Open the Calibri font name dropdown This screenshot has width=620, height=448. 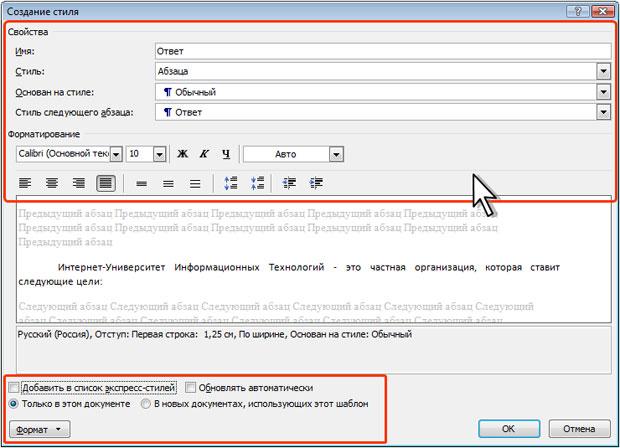[x=116, y=154]
